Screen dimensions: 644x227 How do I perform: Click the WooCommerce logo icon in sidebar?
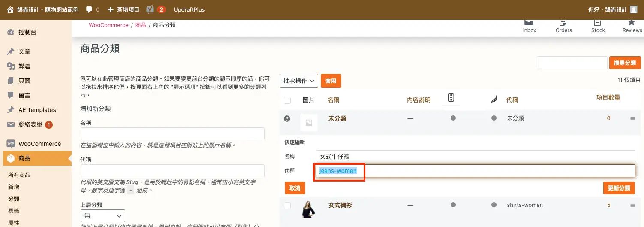tap(11, 144)
